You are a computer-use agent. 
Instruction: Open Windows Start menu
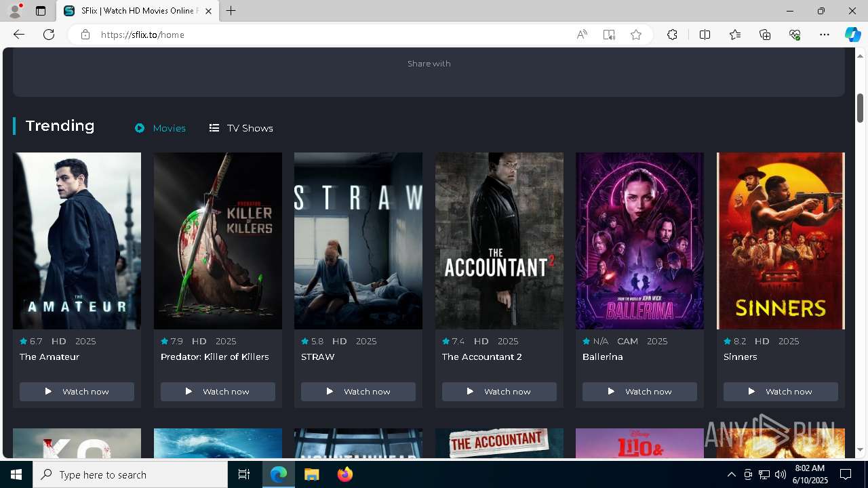tap(16, 474)
